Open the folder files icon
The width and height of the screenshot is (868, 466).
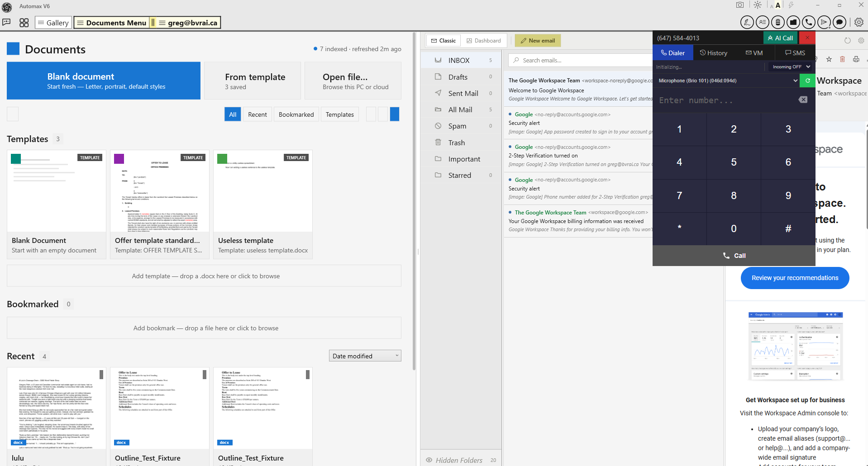793,22
